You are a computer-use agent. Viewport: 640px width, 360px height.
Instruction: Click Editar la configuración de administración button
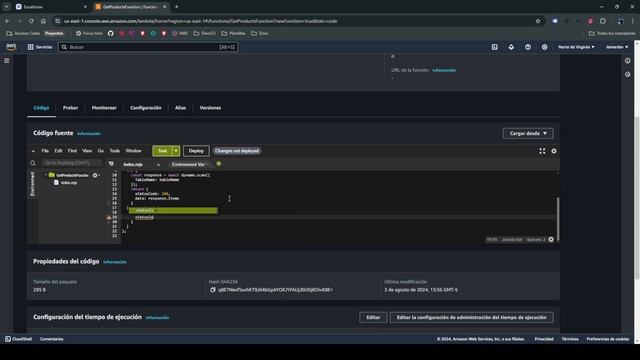[471, 318]
